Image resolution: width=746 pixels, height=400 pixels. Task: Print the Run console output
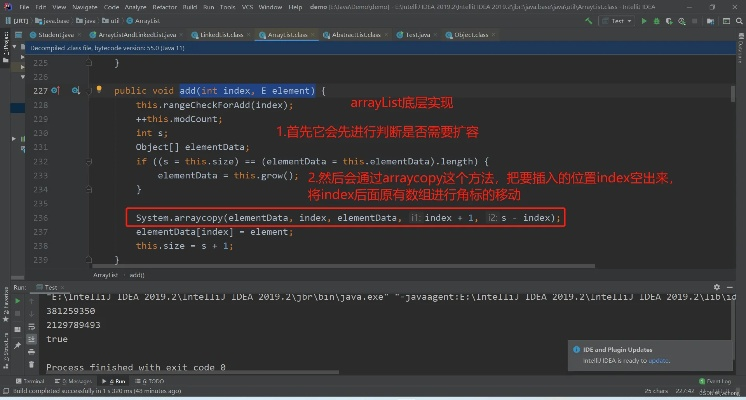[x=31, y=352]
